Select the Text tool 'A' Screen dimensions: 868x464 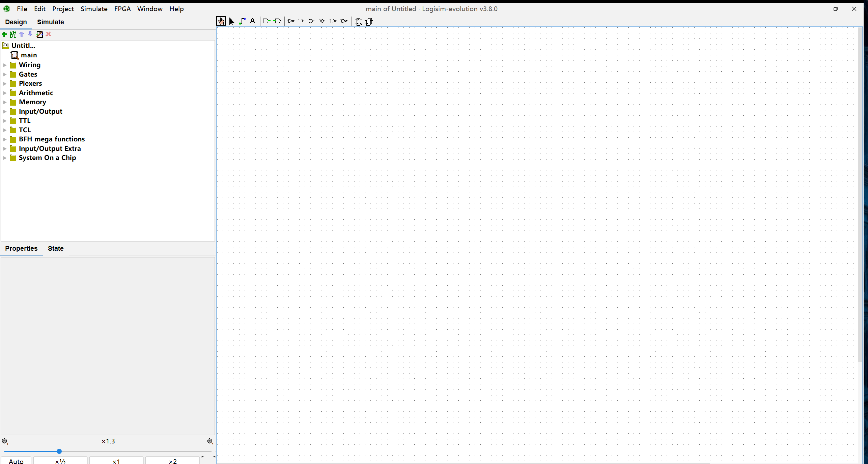(252, 21)
